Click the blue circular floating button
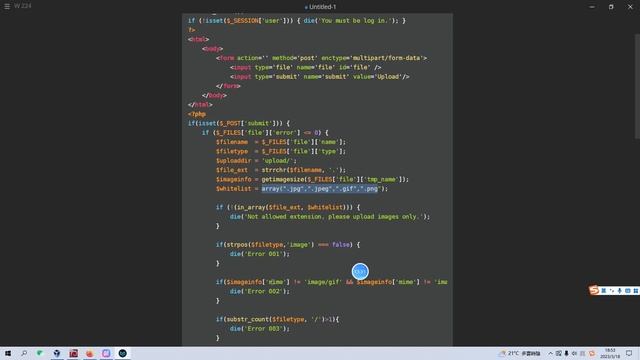The image size is (640, 360). point(360,271)
